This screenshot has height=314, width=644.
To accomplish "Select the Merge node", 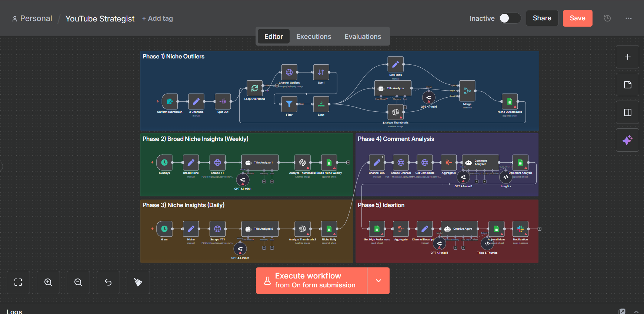I will click(467, 91).
